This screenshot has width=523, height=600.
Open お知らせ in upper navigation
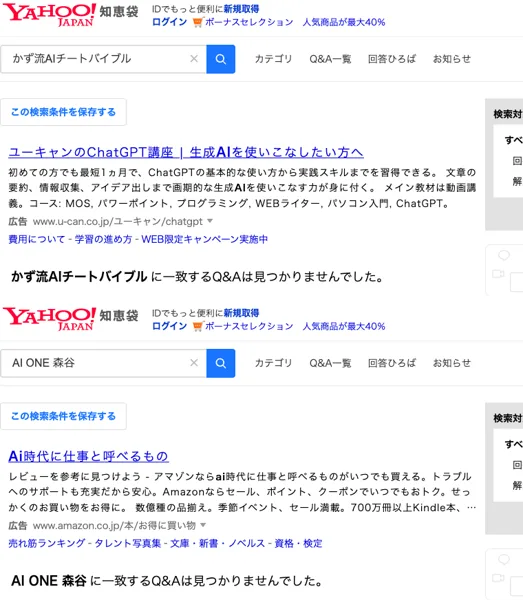point(451,59)
